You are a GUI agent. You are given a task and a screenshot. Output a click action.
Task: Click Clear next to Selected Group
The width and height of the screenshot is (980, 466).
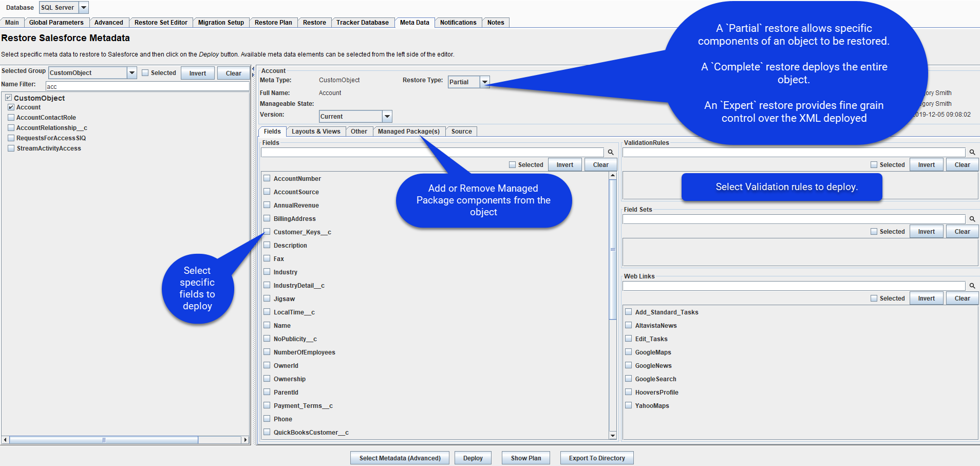pos(234,73)
